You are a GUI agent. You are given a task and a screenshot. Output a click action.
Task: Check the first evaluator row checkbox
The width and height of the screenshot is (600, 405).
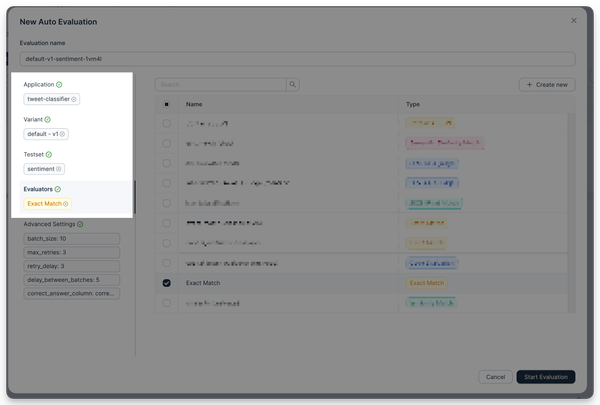166,124
